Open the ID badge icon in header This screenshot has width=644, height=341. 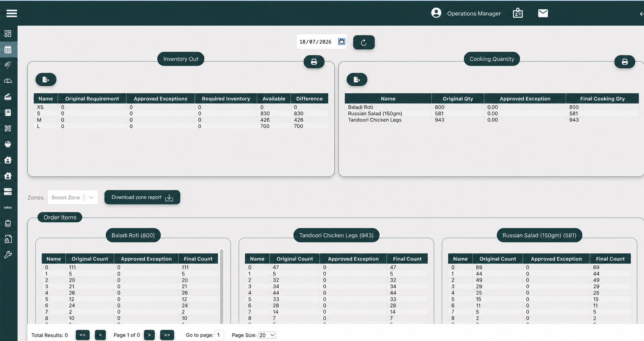pyautogui.click(x=518, y=13)
